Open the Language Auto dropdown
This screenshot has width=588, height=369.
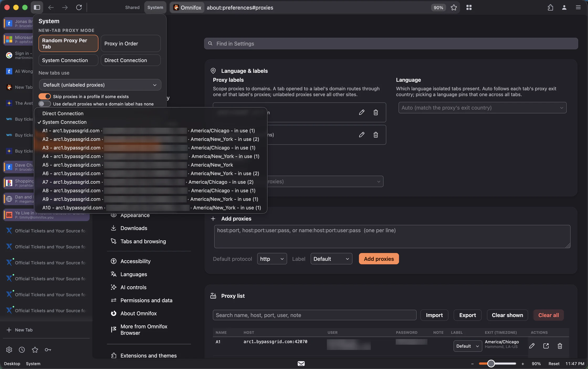click(x=482, y=107)
